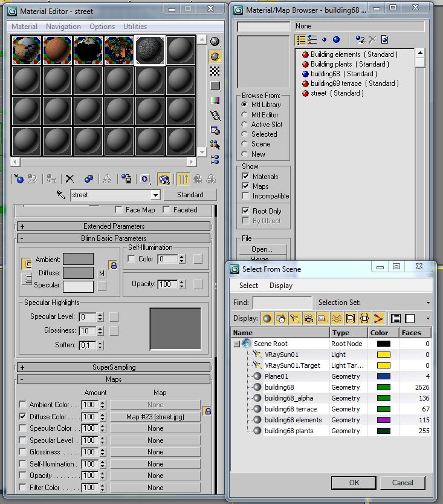Click Put to Library icon

tap(126, 178)
